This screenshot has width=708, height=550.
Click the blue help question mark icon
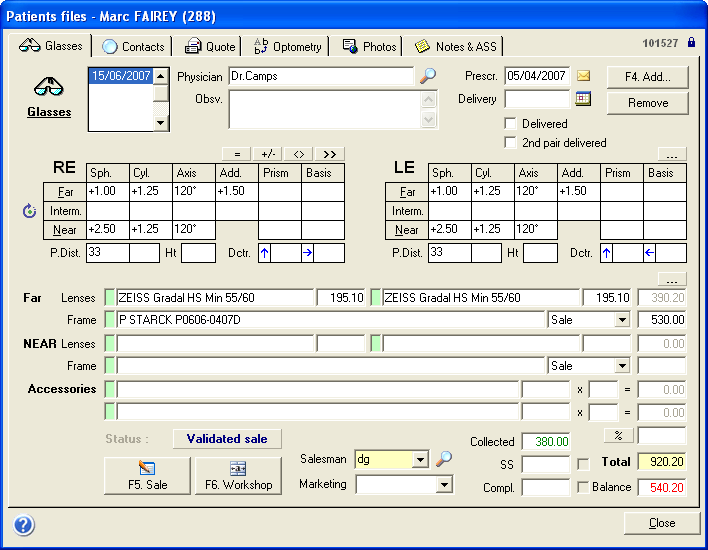(x=24, y=525)
